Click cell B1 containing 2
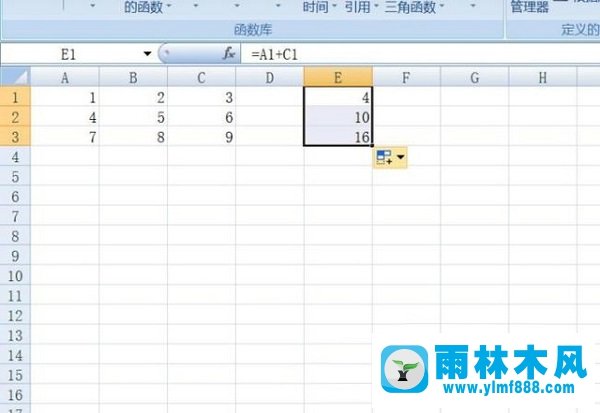Viewport: 600px width, 413px height. 133,97
